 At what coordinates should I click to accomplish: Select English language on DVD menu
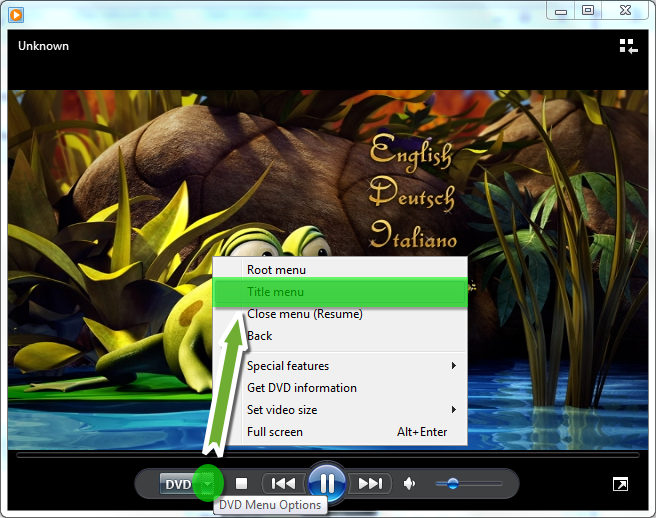[411, 152]
